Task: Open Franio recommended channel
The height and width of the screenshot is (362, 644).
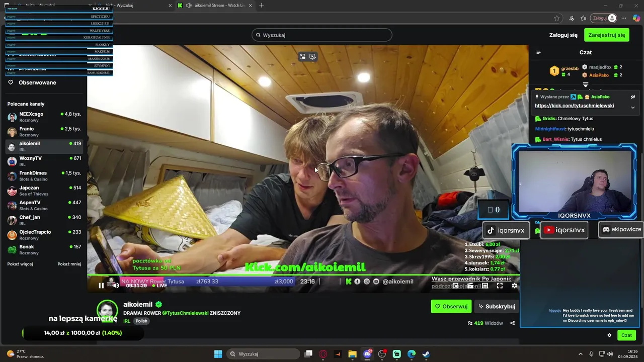Action: pos(44,132)
